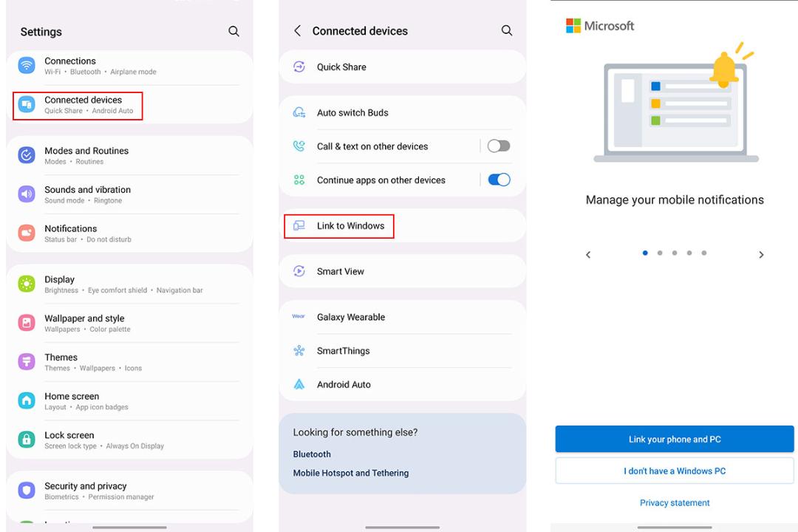Screen dimensions: 798x532
Task: Tap the Continue apps four-dots icon
Action: pos(299,180)
